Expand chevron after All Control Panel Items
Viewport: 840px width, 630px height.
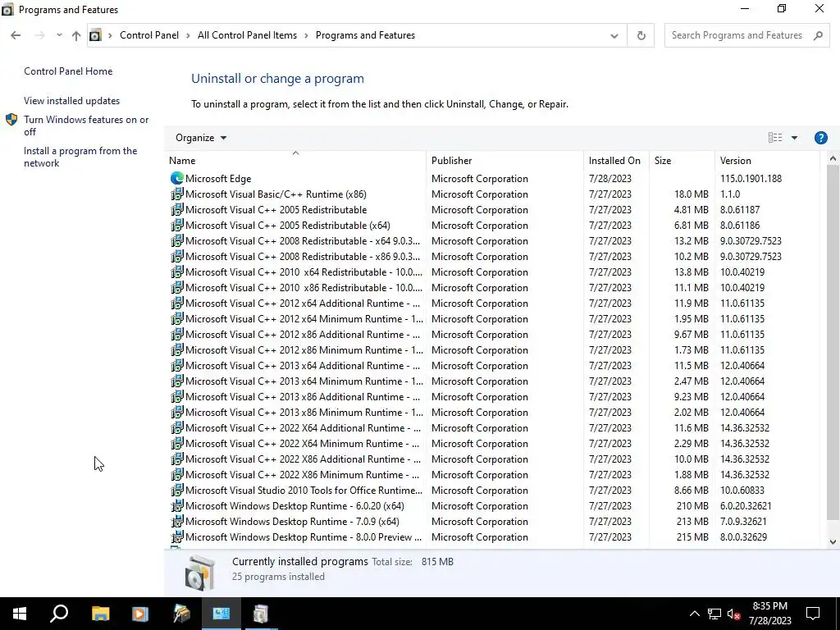tap(306, 35)
